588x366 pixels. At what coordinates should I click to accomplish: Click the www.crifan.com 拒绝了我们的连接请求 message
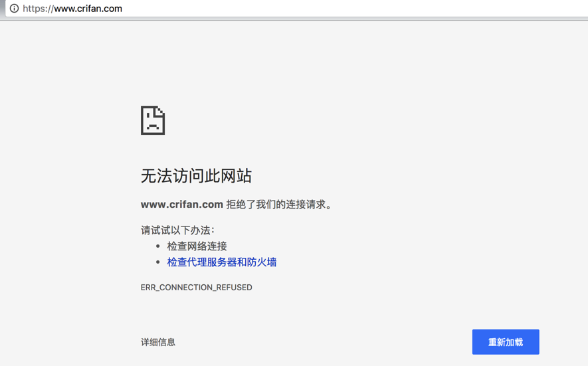point(237,205)
